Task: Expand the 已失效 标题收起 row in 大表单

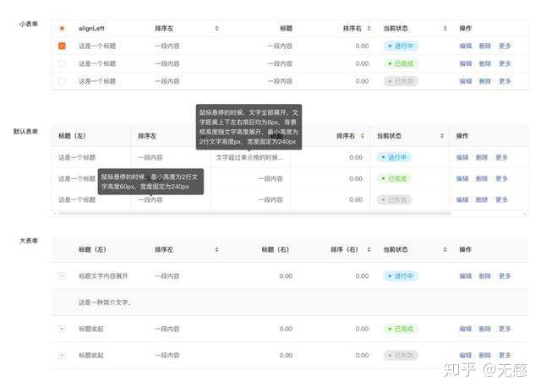Action: 62,355
